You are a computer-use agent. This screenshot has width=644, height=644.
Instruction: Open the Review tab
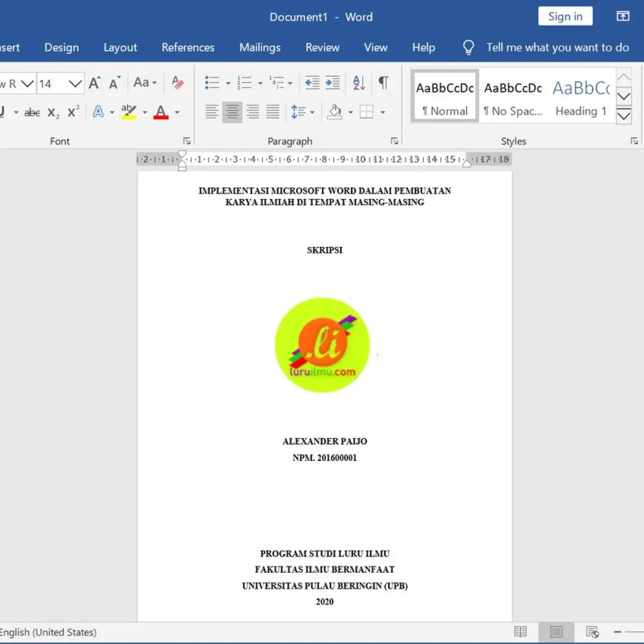[x=323, y=47]
